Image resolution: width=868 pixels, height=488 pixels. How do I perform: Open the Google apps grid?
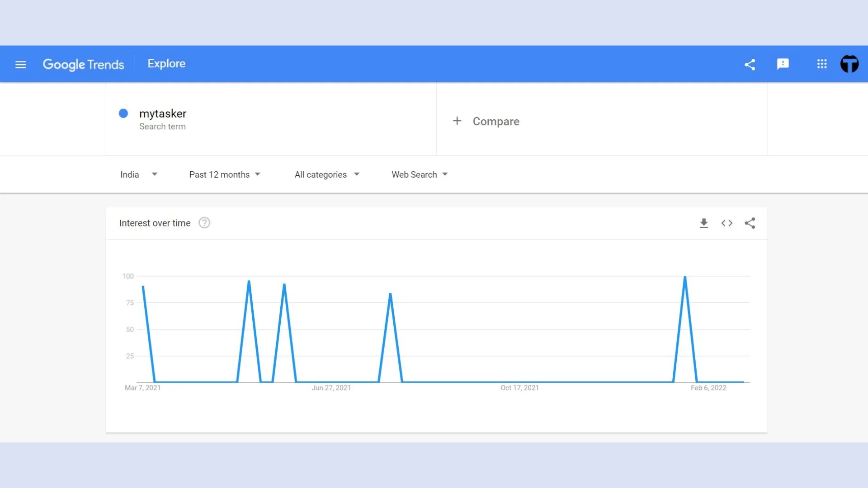822,64
